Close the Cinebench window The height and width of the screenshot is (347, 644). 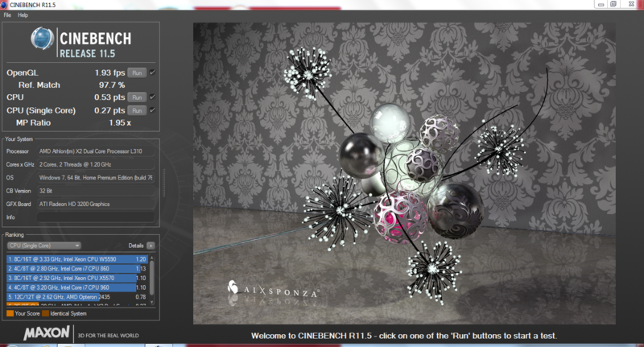click(631, 5)
